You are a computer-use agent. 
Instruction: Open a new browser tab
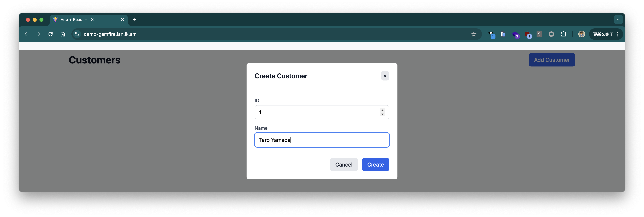[x=135, y=20]
